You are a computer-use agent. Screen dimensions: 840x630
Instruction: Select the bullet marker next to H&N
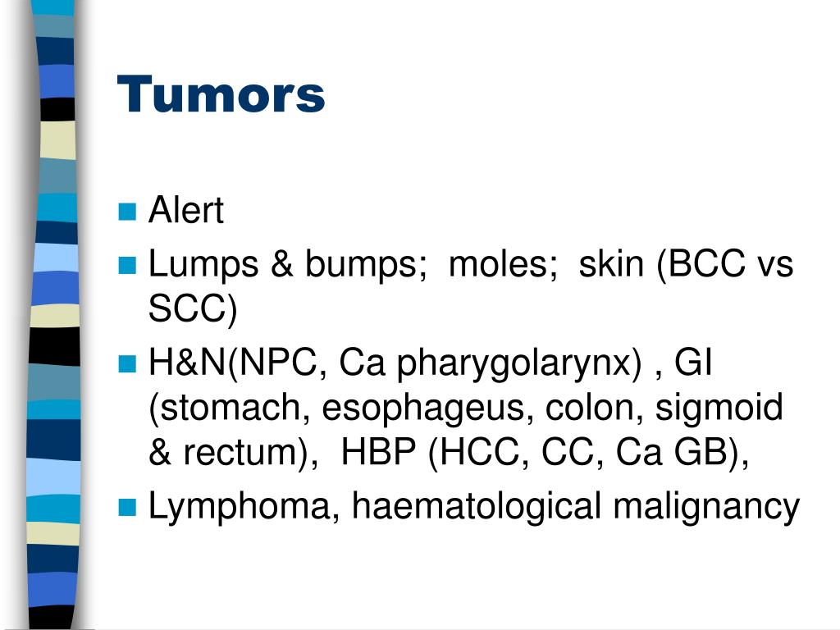127,363
